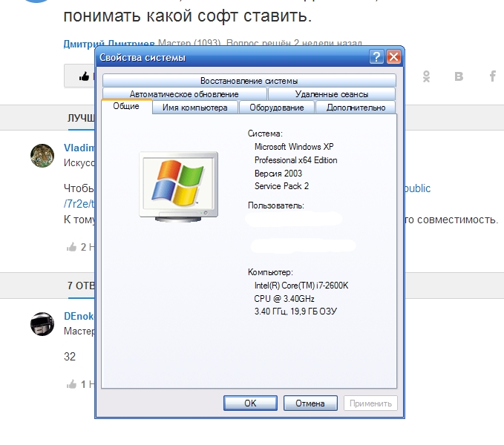
Task: Click the thumbs-up icon under the question
Action: click(84, 76)
